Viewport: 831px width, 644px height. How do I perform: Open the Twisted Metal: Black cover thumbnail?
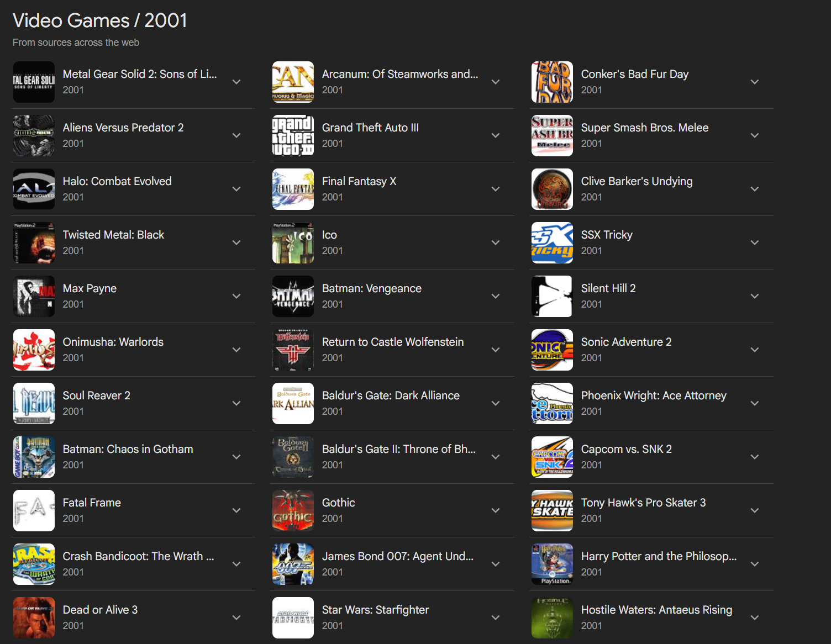pyautogui.click(x=34, y=242)
